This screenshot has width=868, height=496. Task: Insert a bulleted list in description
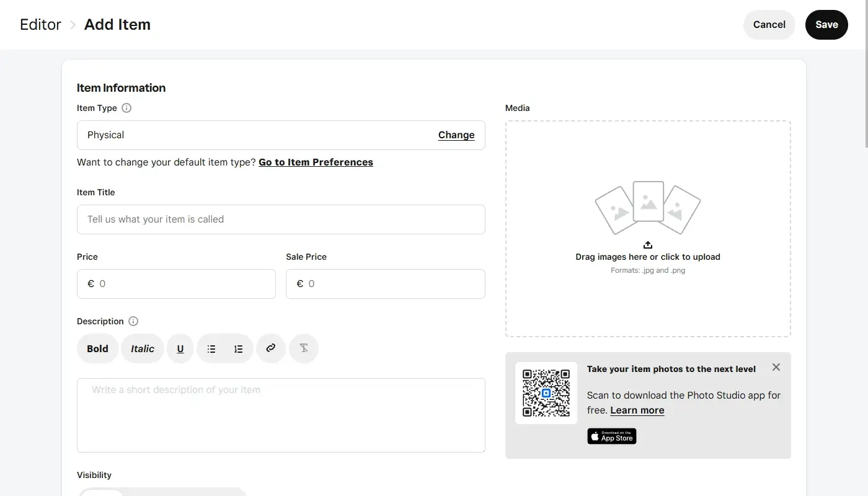[211, 348]
